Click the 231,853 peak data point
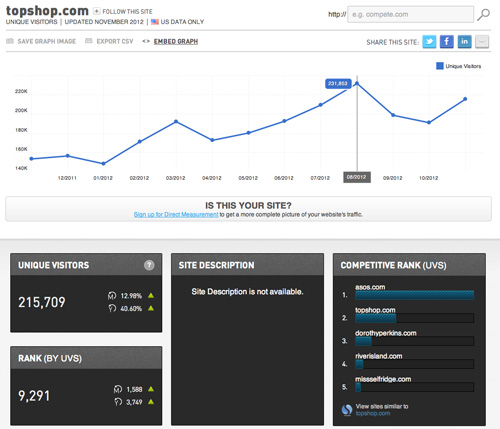Image resolution: width=500 pixels, height=429 pixels. (357, 83)
